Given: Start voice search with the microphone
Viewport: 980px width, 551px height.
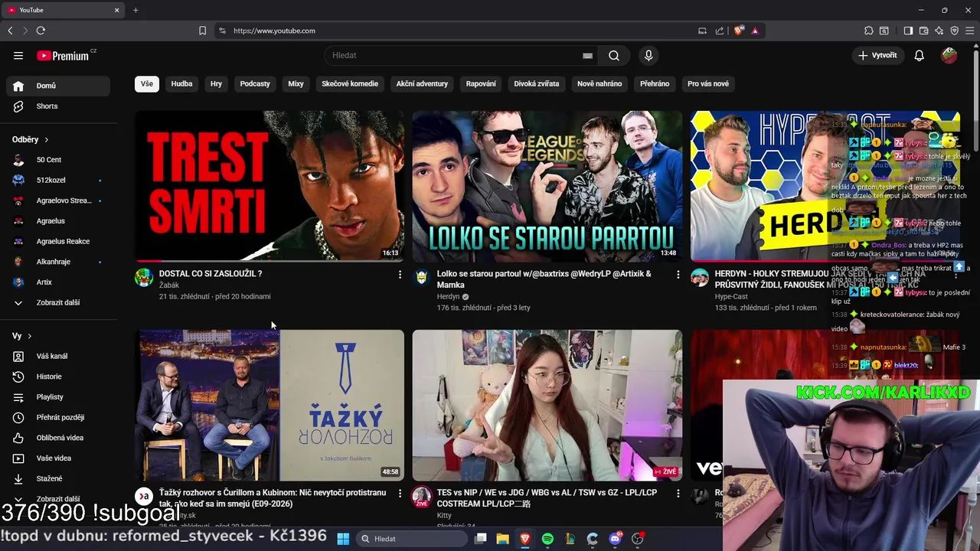Looking at the screenshot, I should (x=648, y=55).
